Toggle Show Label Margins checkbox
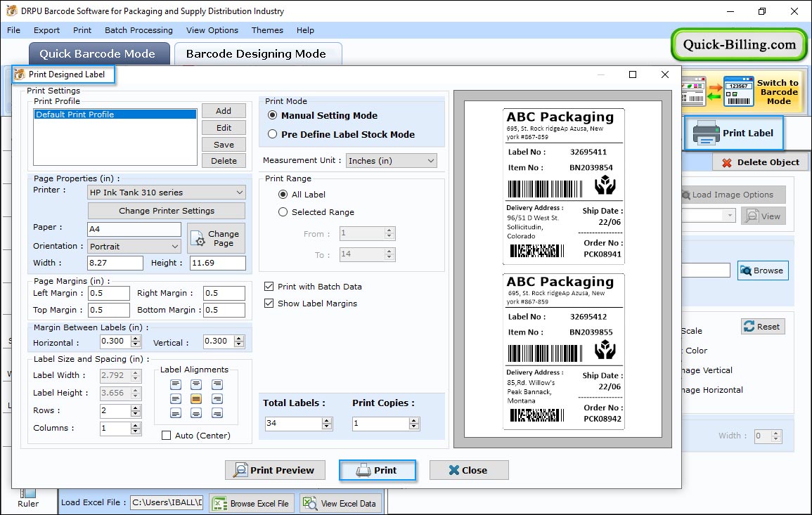812x515 pixels. [x=269, y=304]
